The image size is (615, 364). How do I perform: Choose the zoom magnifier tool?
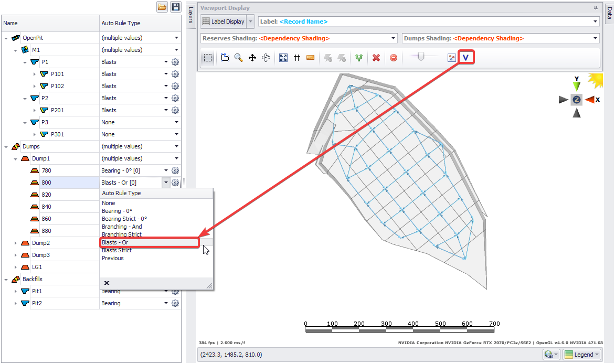239,58
